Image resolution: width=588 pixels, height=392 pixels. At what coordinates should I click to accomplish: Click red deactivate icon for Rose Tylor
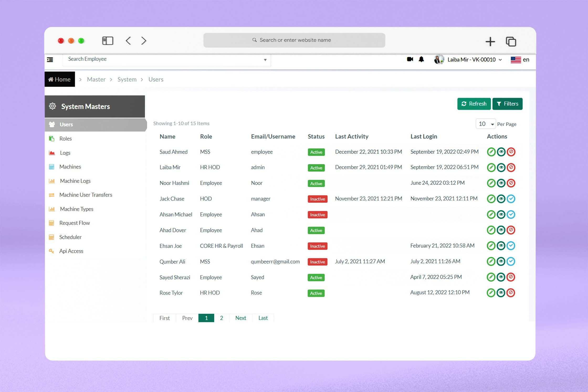[511, 292]
